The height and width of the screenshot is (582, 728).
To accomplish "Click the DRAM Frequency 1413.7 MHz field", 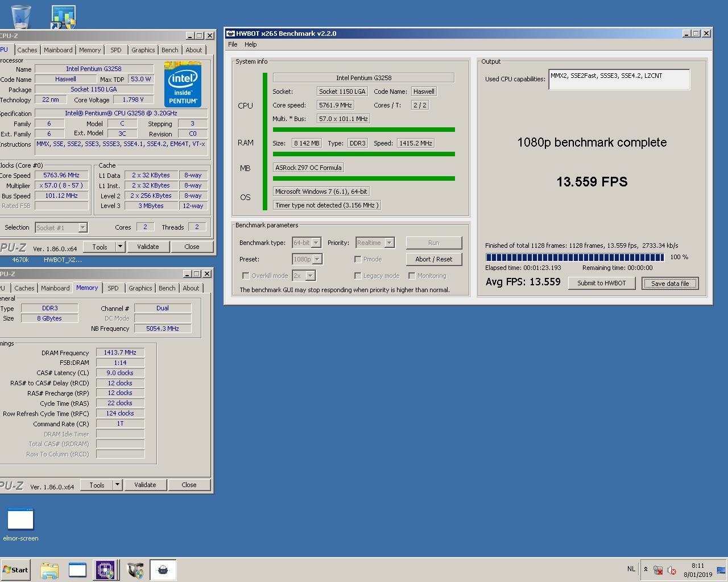I will pos(120,352).
